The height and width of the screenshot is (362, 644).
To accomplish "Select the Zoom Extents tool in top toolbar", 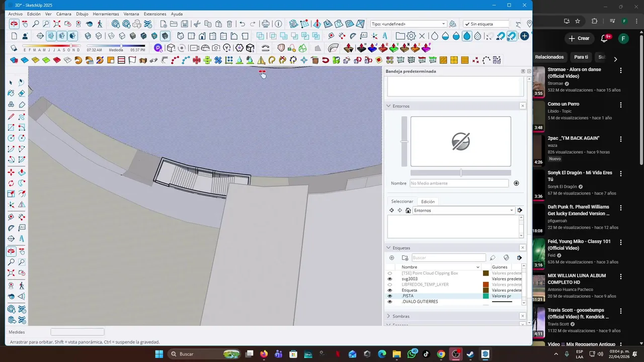I will 57,24.
